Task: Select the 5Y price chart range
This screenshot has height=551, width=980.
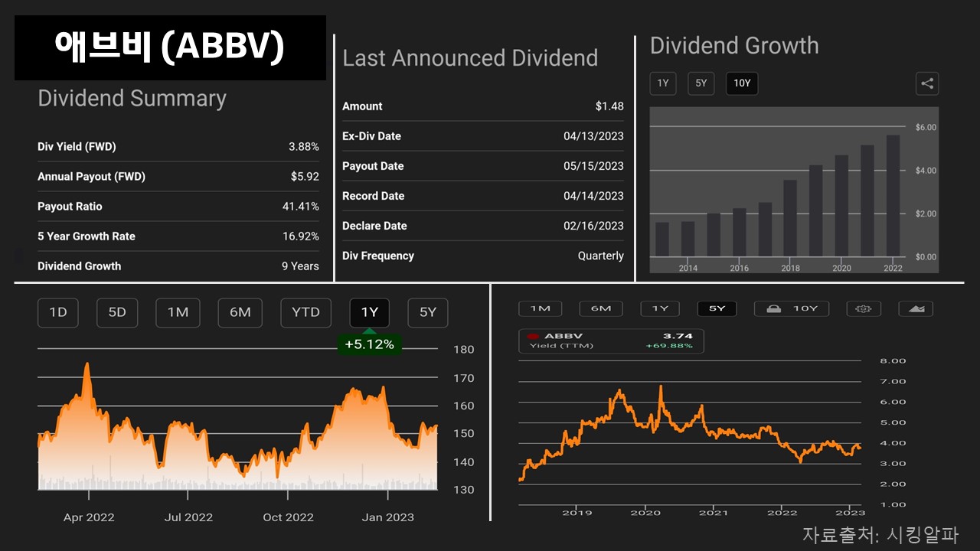Action: click(x=427, y=312)
